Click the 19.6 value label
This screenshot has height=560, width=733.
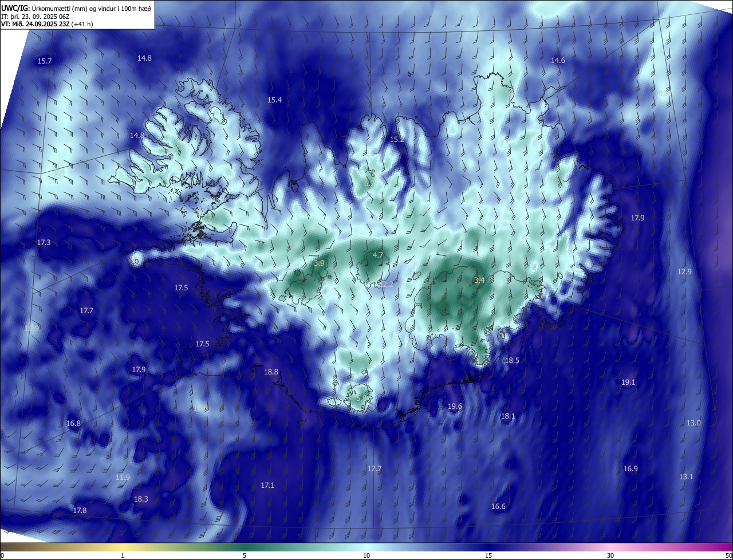coord(455,406)
